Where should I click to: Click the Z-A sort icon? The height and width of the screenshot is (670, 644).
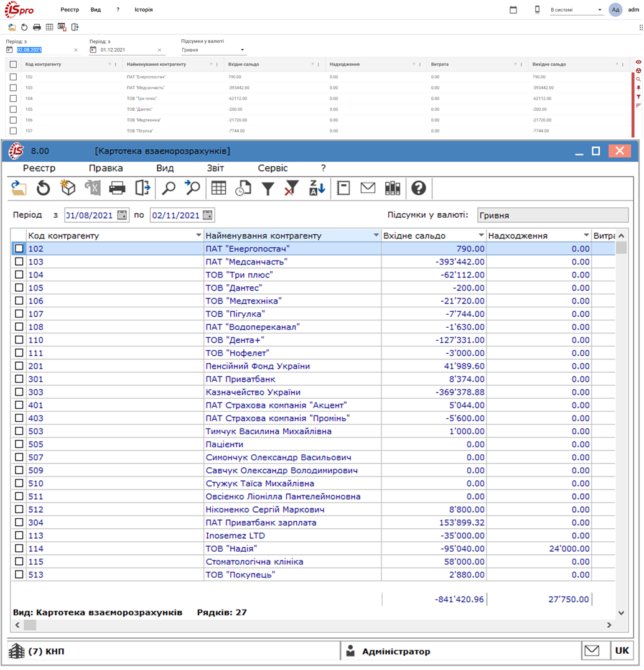(x=317, y=188)
